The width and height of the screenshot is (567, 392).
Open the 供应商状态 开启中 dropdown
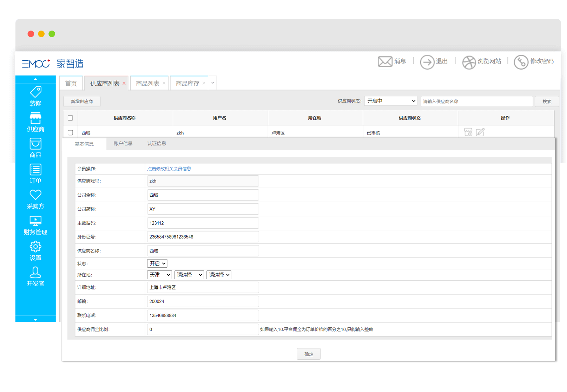(391, 101)
